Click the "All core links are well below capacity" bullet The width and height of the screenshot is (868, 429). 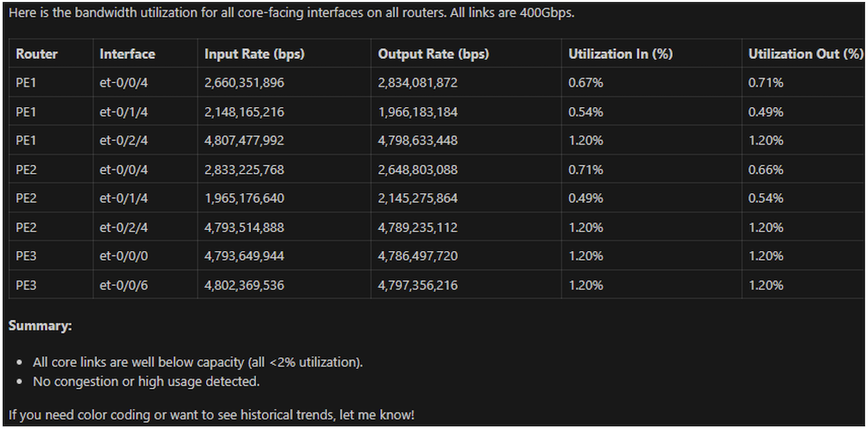197,362
